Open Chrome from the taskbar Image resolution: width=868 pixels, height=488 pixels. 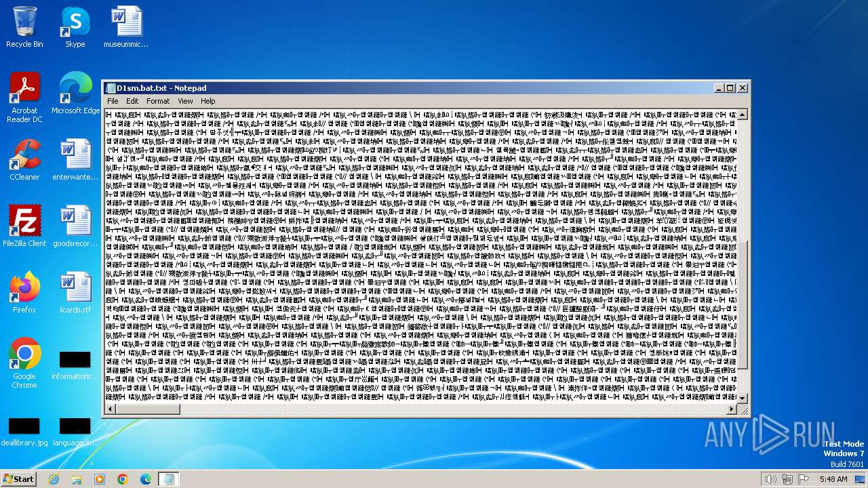(123, 479)
